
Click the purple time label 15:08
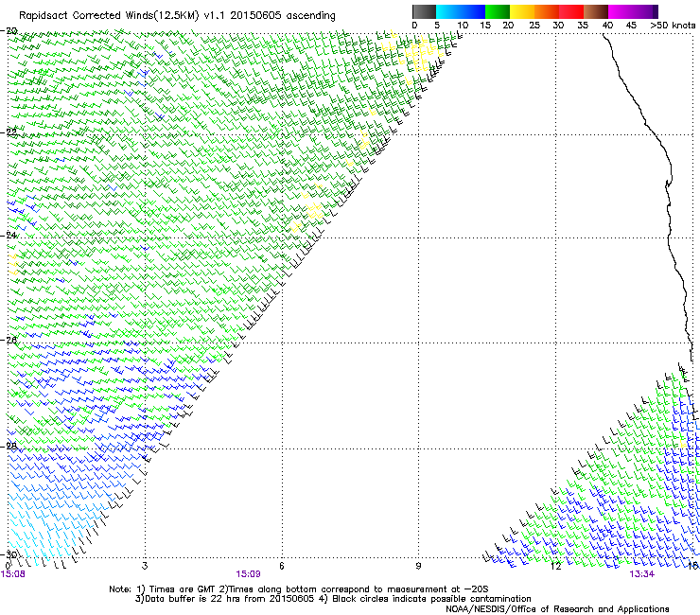click(13, 574)
